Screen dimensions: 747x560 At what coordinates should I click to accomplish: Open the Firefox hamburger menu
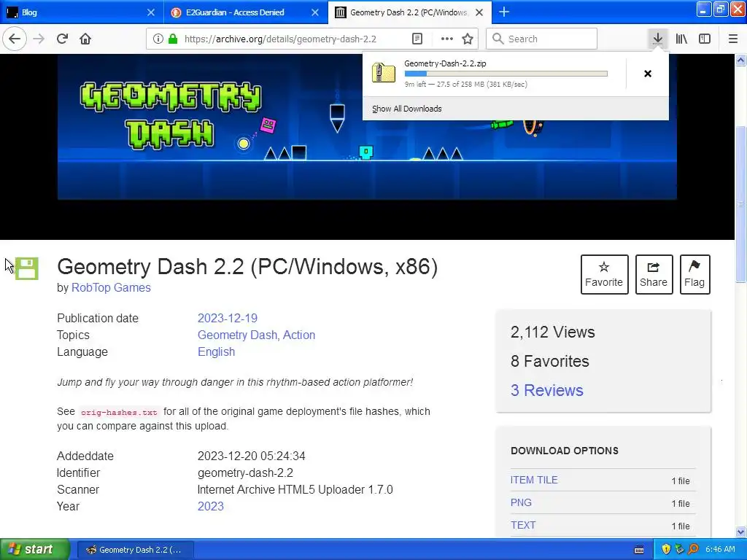[732, 39]
